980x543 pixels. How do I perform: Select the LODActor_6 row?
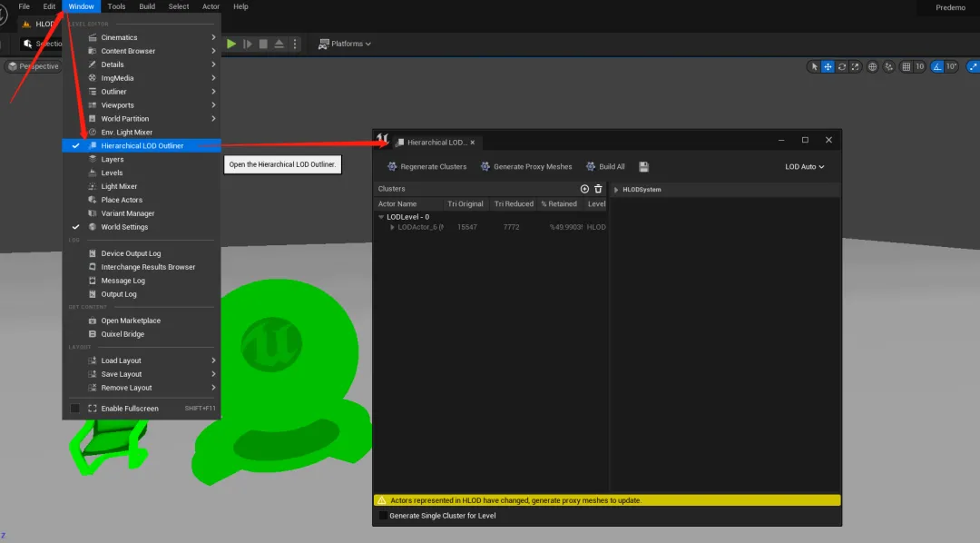click(x=420, y=227)
